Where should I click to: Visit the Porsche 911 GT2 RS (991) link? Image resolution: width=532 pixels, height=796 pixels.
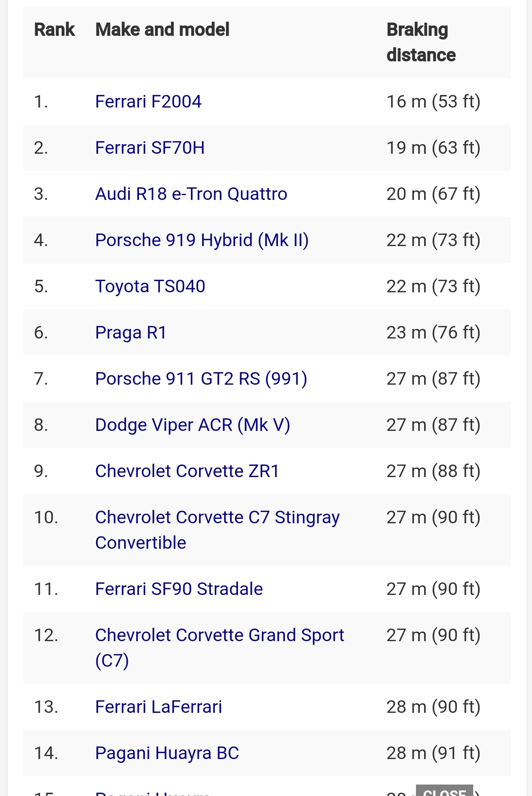pyautogui.click(x=201, y=379)
